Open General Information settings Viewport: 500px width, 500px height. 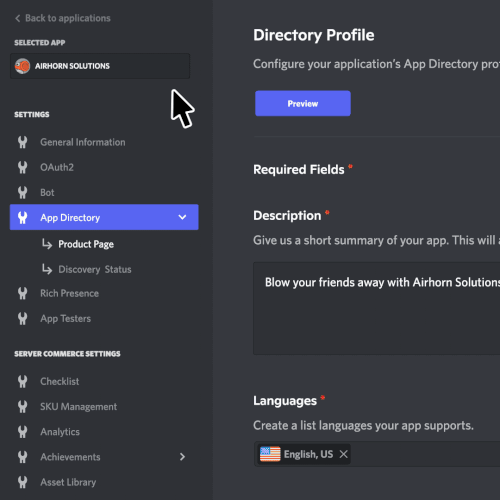(x=83, y=142)
